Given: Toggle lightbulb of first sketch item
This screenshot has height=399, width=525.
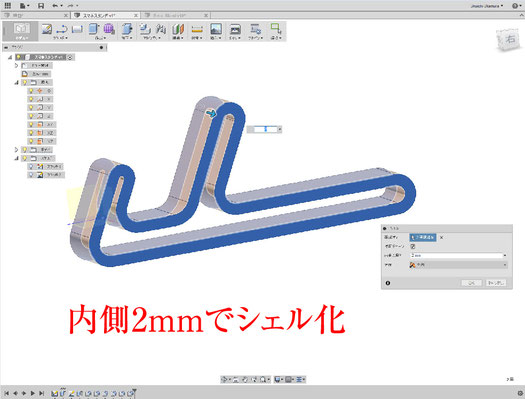Looking at the screenshot, I should (31, 166).
